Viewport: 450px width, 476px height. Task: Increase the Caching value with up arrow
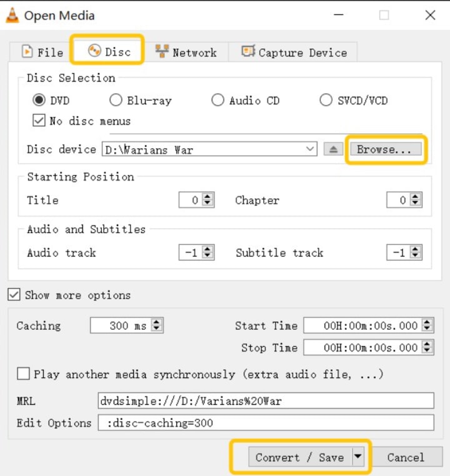tap(156, 322)
